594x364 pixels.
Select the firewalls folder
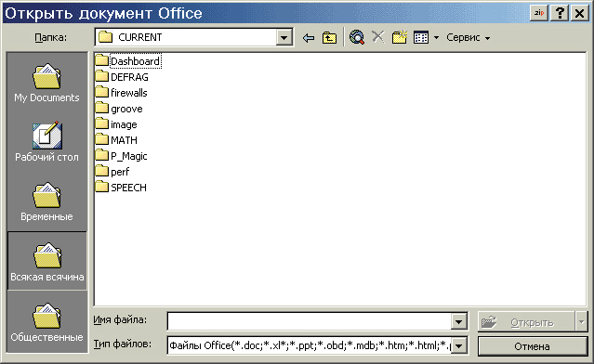click(121, 93)
